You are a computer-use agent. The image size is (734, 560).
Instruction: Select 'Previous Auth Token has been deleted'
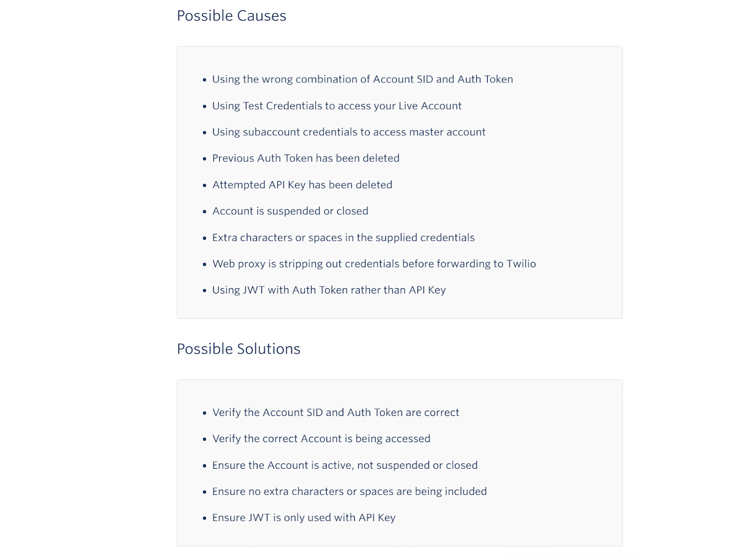(x=306, y=158)
